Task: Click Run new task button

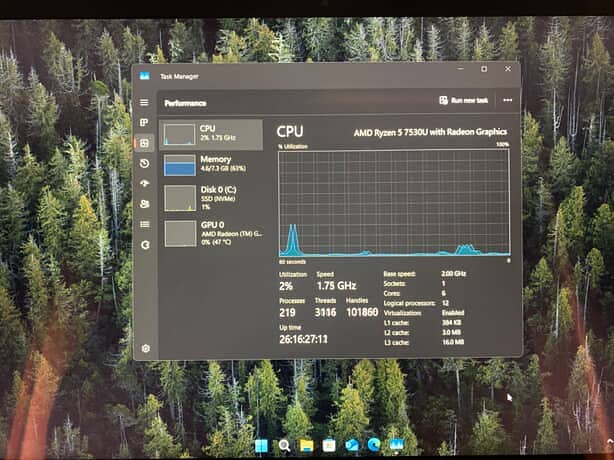Action: click(x=464, y=101)
